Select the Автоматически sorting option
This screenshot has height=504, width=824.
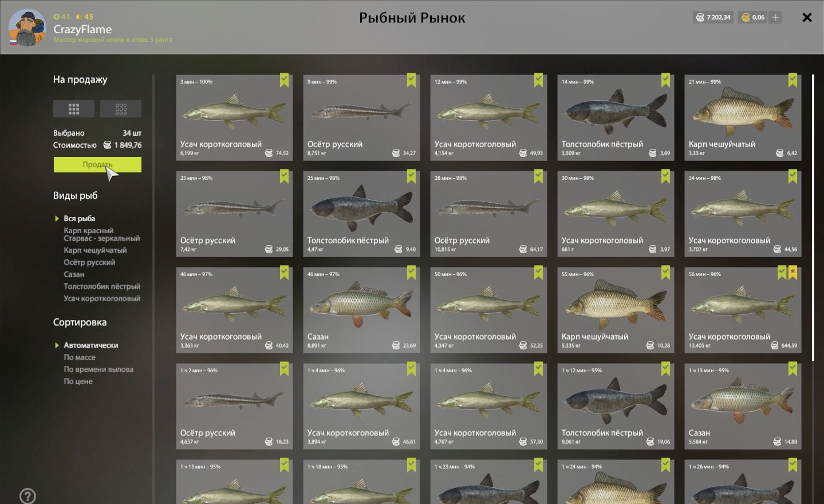tap(91, 345)
